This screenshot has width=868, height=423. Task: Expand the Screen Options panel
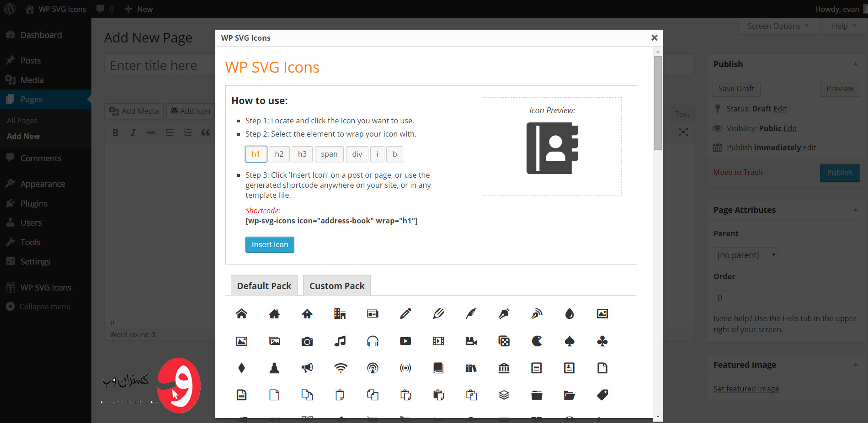click(x=778, y=26)
